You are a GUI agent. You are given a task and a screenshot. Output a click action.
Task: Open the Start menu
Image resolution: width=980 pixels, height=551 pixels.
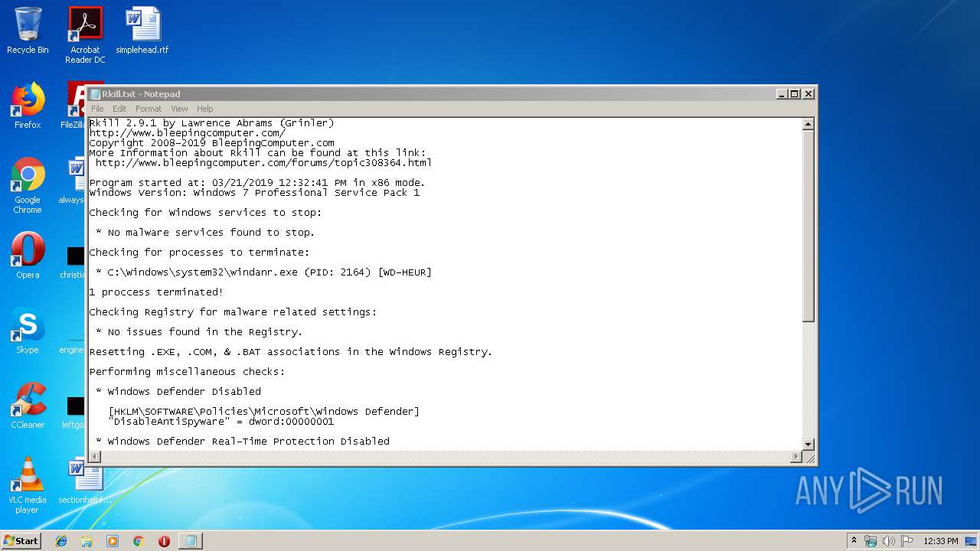coord(21,541)
